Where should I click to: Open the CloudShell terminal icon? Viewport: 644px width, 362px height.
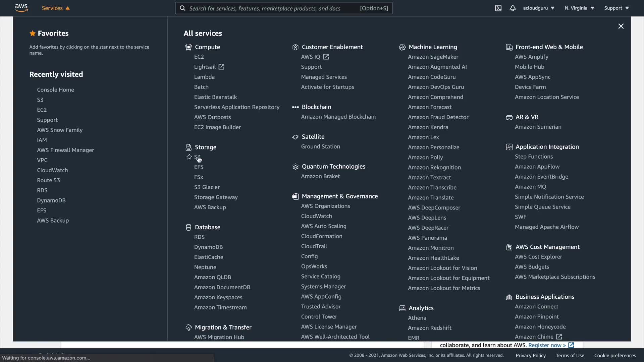(498, 8)
